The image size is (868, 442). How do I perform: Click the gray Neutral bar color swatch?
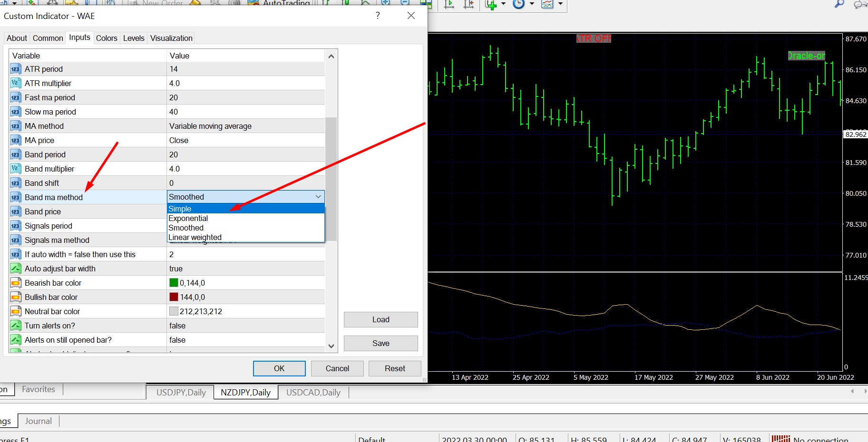coord(174,311)
